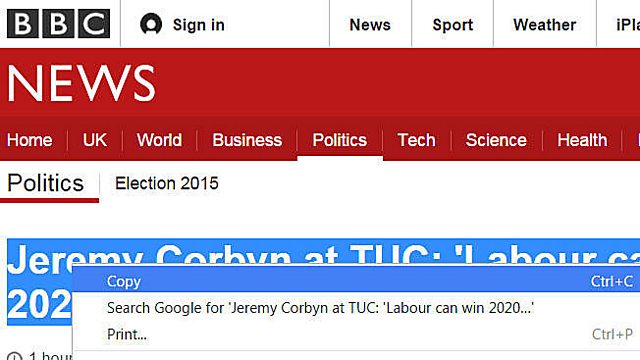Image resolution: width=640 pixels, height=360 pixels.
Task: Open the Election 2015 sub-section link
Action: (167, 183)
